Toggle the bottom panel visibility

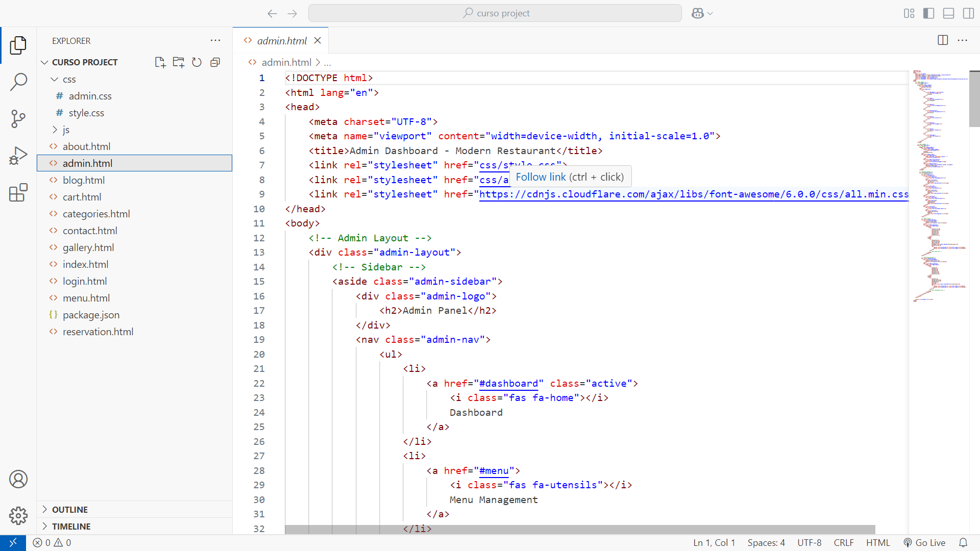coord(948,13)
